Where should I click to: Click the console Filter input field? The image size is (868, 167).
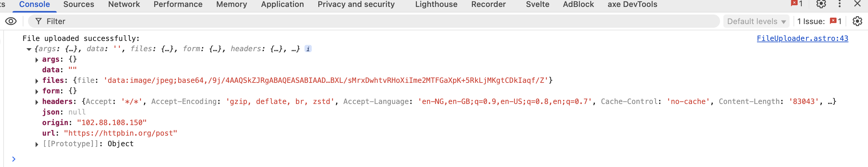(371, 21)
